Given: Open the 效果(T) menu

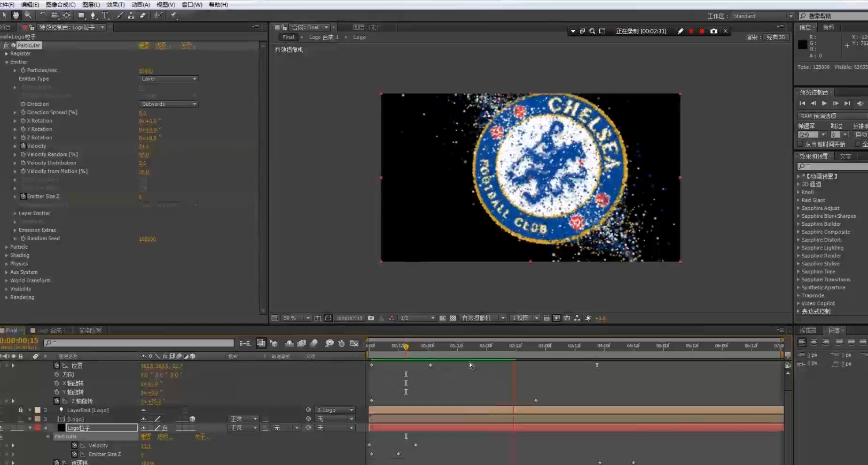Looking at the screenshot, I should pyautogui.click(x=115, y=4).
